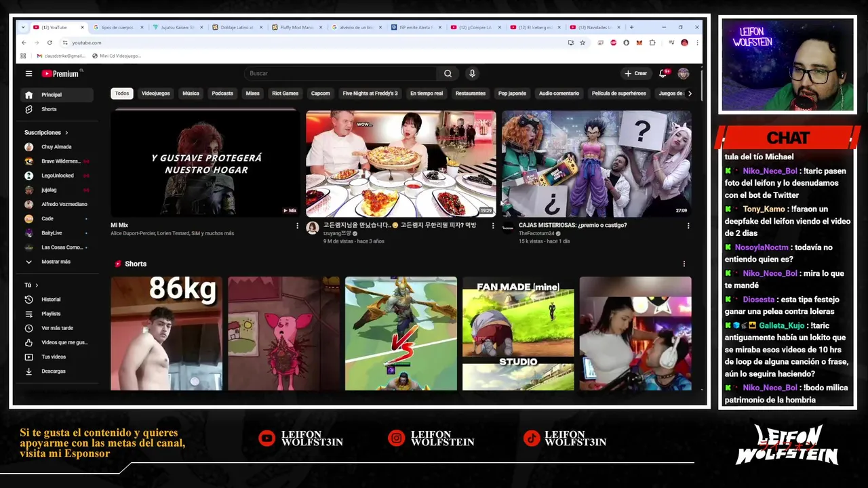Select the Todos filter chip

[122, 94]
